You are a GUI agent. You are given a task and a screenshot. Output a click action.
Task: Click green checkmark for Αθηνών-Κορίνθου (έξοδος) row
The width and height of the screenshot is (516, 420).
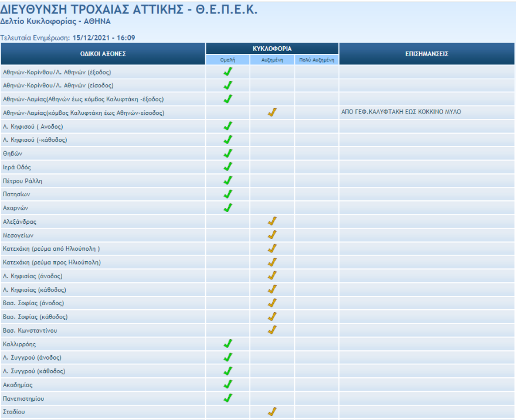coord(228,72)
